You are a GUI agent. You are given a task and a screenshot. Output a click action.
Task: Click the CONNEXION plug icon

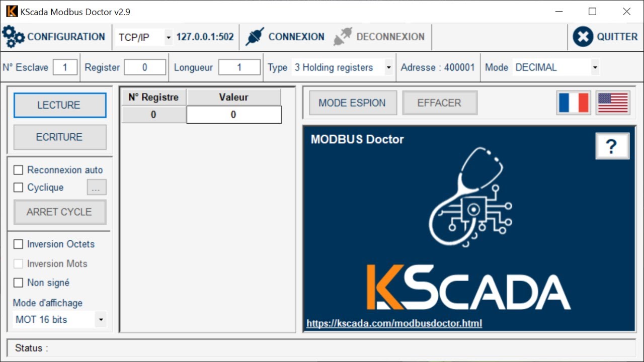[x=255, y=37]
